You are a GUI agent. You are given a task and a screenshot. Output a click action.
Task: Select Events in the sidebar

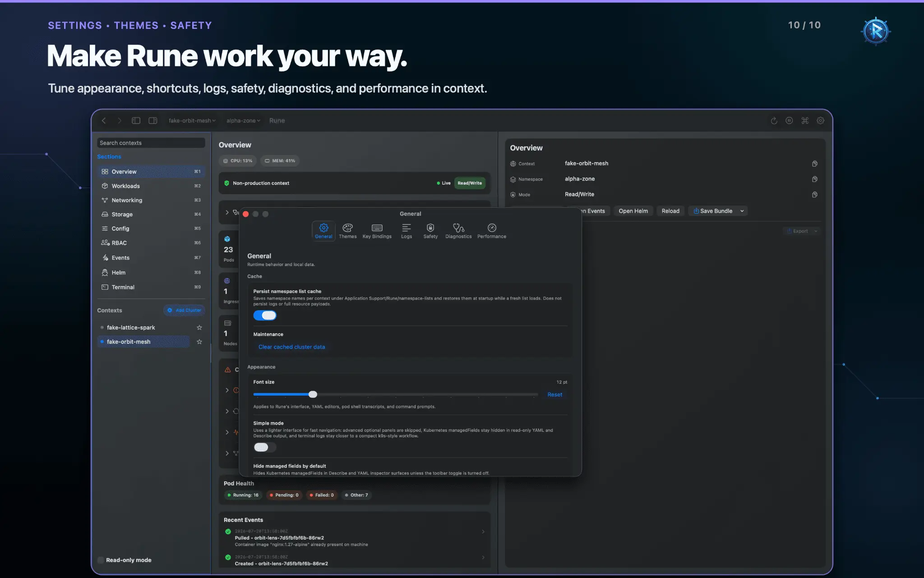coord(151,258)
